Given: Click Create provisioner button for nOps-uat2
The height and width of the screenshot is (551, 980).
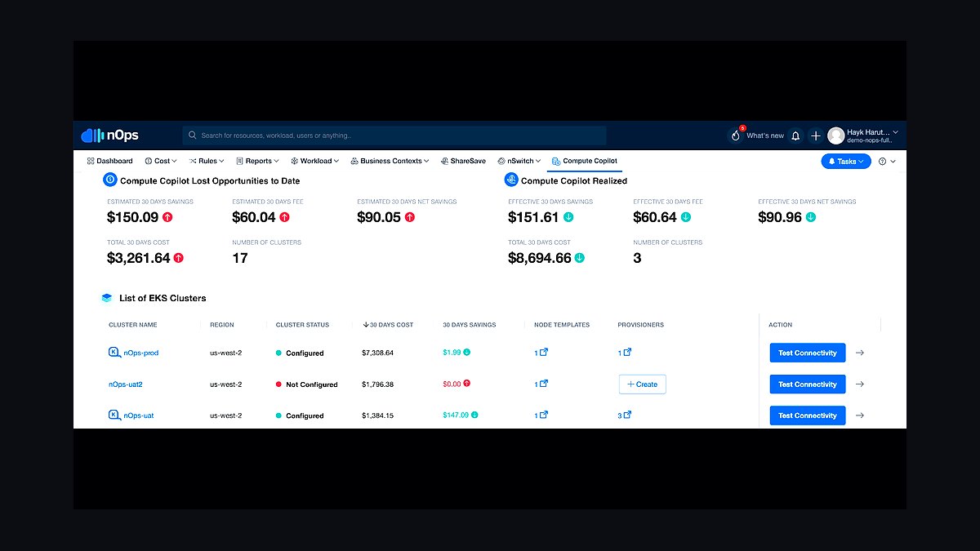Looking at the screenshot, I should (642, 384).
